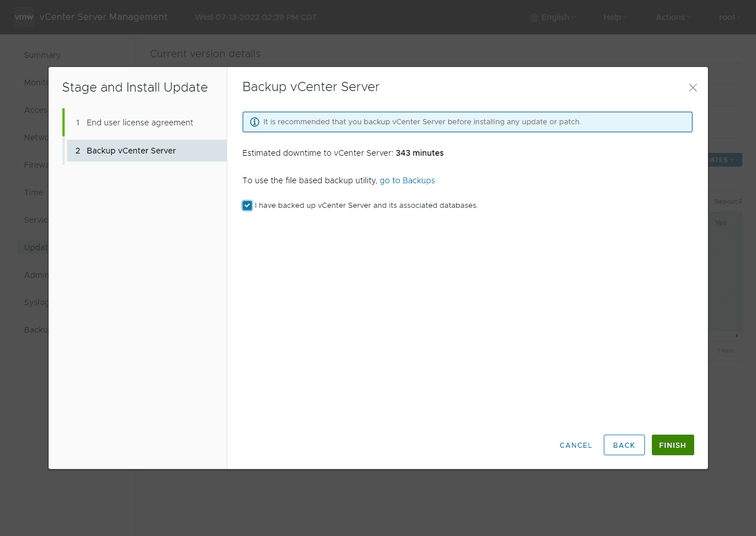Click the info icon in backup banner

point(255,122)
